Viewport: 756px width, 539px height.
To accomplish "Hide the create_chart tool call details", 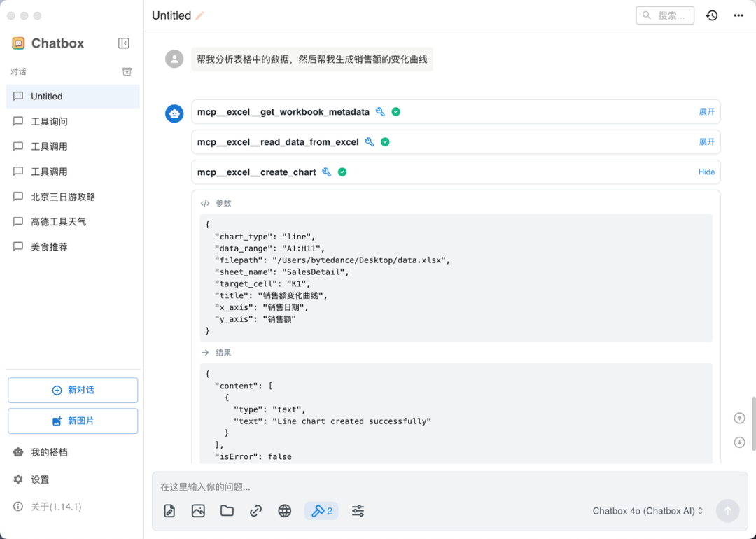I will [706, 172].
